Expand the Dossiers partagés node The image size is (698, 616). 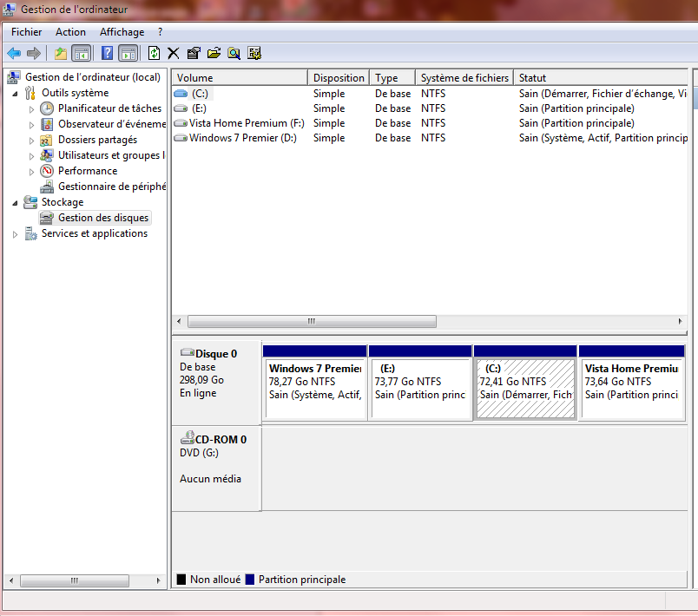[x=31, y=141]
